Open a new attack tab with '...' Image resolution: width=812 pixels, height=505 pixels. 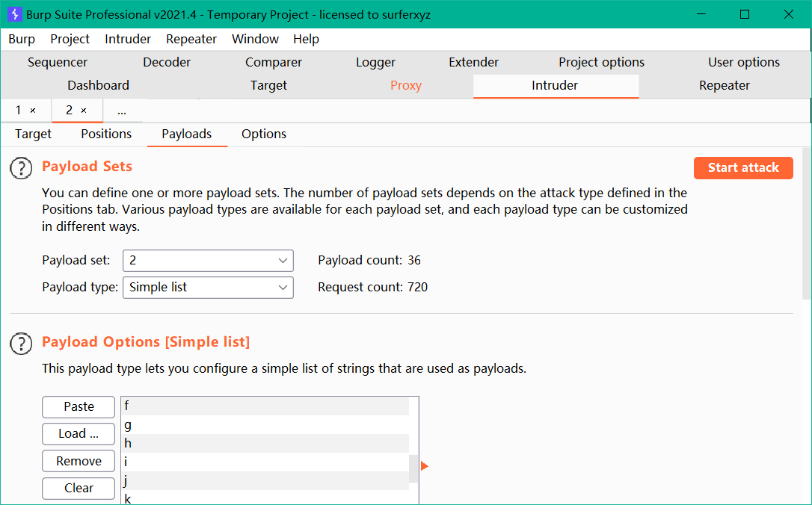122,111
